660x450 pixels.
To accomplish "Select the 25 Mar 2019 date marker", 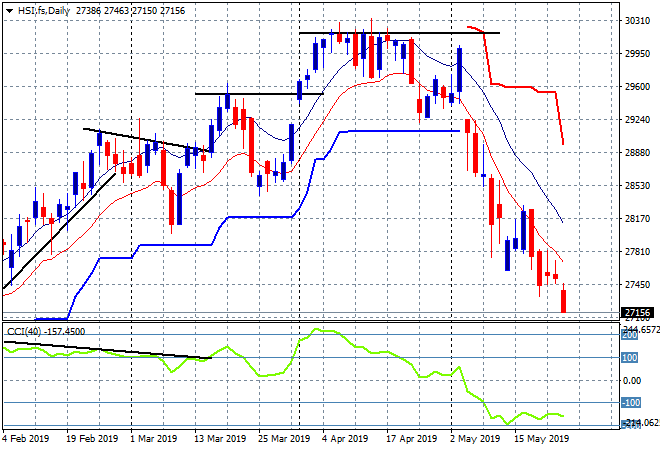I will [x=284, y=439].
